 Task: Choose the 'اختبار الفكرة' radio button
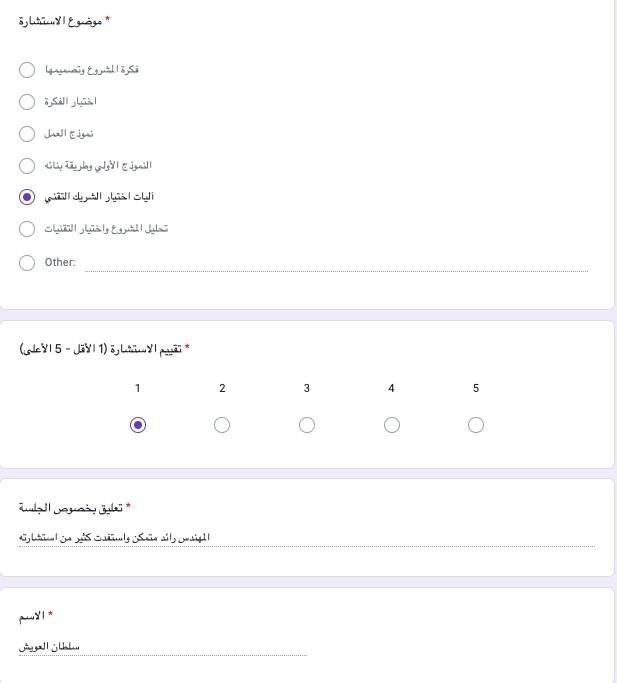(x=27, y=102)
